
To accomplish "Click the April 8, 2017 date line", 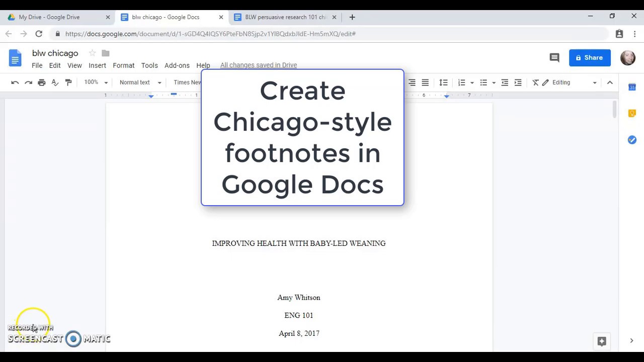I will tap(299, 333).
